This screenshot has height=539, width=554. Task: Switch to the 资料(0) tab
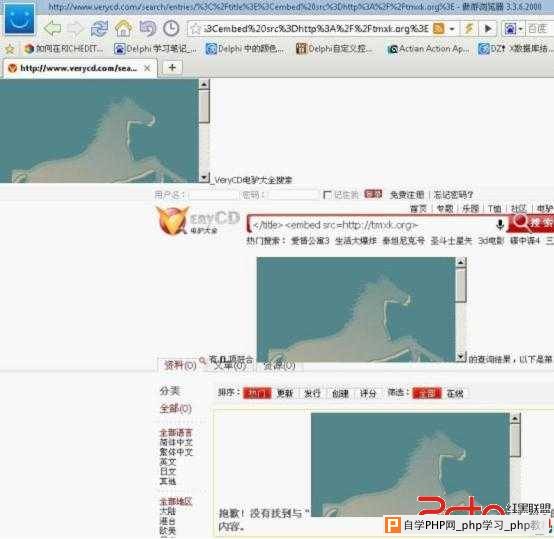point(180,365)
